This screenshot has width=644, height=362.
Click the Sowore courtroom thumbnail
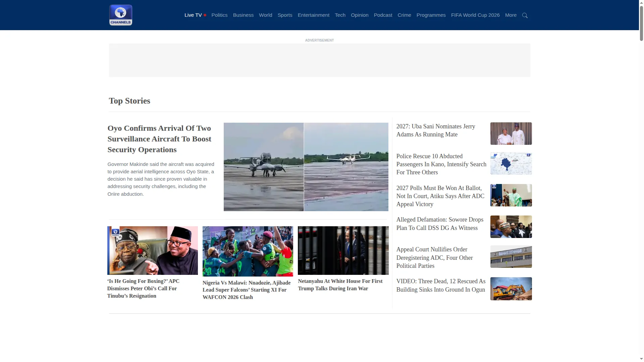(511, 227)
